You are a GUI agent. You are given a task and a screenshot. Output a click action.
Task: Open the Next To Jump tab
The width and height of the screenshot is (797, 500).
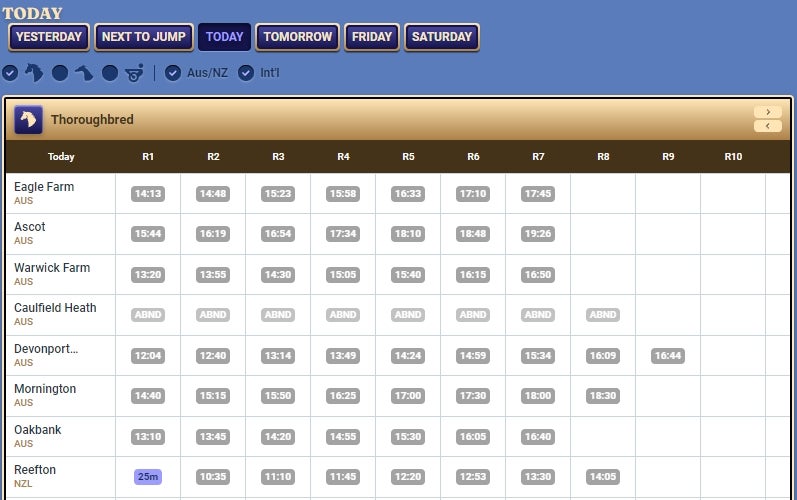pos(144,37)
